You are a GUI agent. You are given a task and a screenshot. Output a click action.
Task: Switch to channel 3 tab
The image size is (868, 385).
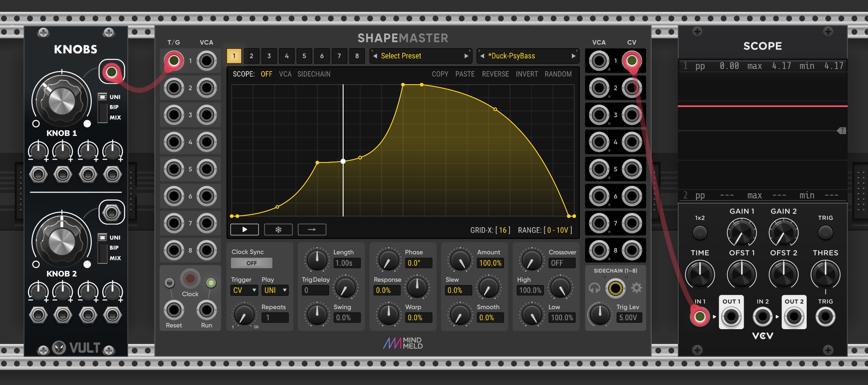point(269,56)
